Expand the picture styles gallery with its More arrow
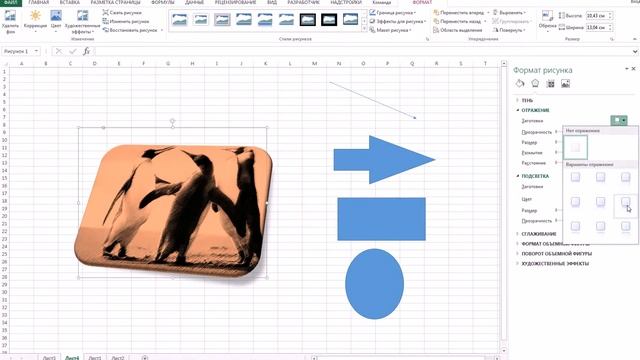This screenshot has width=640, height=360. pos(364,29)
